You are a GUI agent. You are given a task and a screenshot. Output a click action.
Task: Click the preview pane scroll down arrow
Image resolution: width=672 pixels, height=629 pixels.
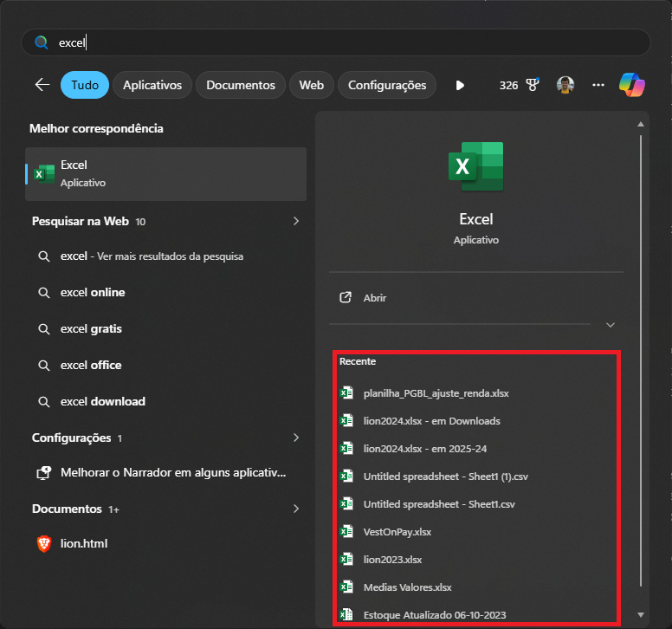[641, 615]
